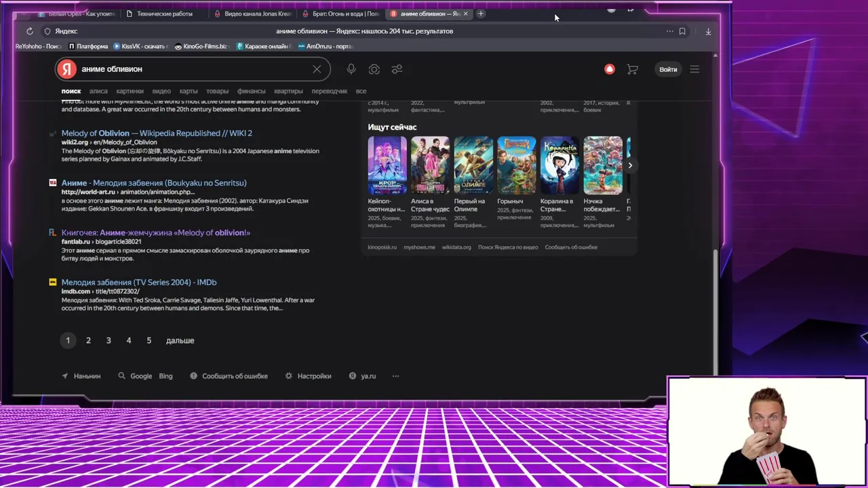Screen dimensions: 868x488
Task: Open the Книгочея fantlab result
Action: 156,232
